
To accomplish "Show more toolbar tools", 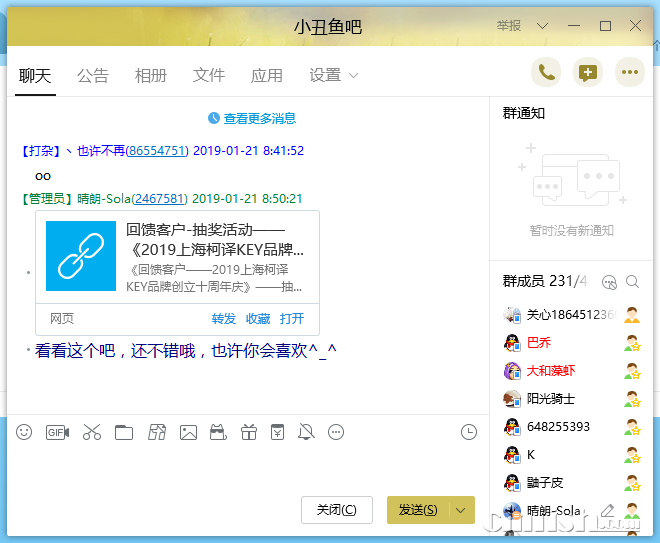I will point(336,432).
